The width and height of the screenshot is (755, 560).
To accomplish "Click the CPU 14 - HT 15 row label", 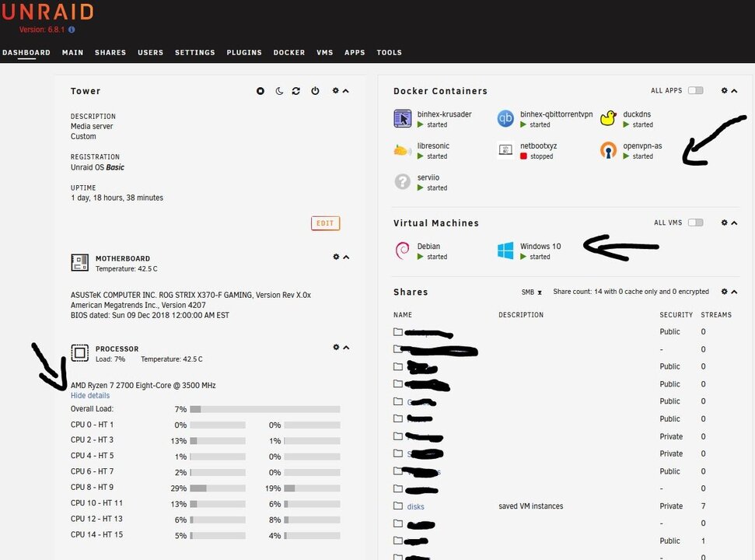I will 96,534.
